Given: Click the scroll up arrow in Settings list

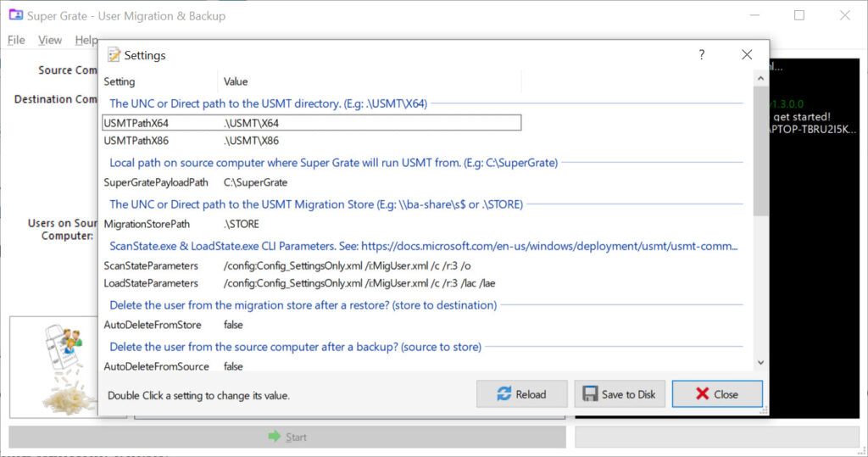Looking at the screenshot, I should click(x=760, y=79).
